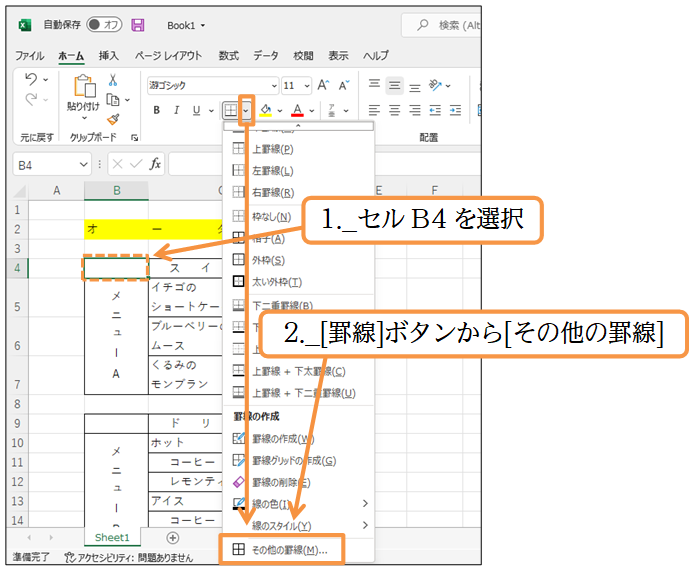
Task: Click the Fill color bucket icon
Action: (x=265, y=110)
